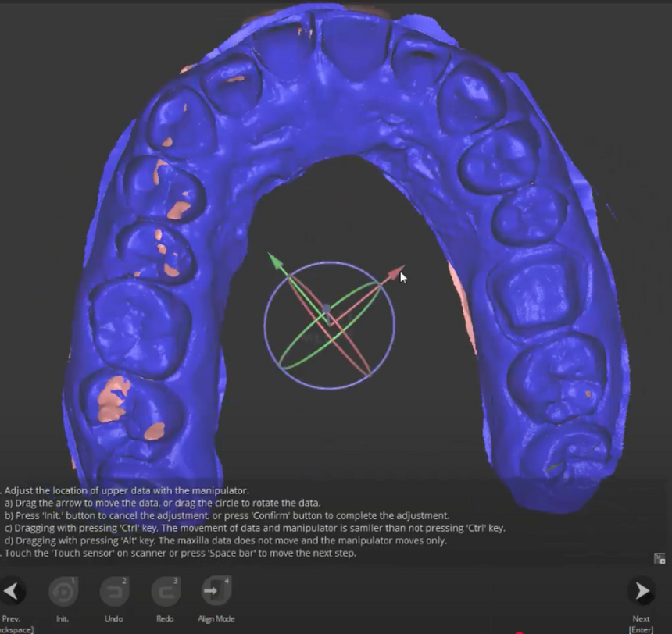Click the Prev. [Backspace] label
This screenshot has width=672, height=634.
coord(12,624)
